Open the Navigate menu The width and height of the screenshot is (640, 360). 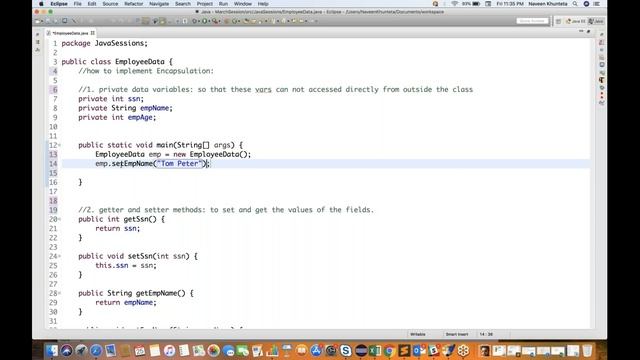159,4
